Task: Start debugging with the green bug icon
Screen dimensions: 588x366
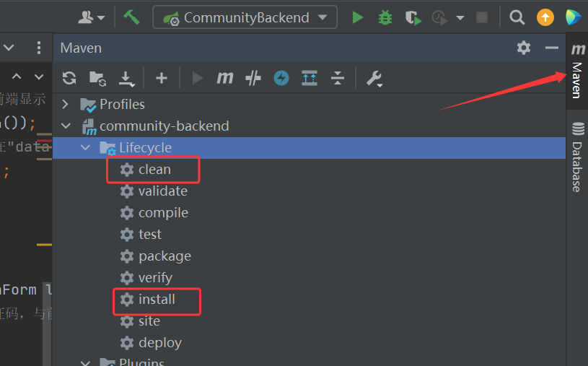Action: point(385,17)
